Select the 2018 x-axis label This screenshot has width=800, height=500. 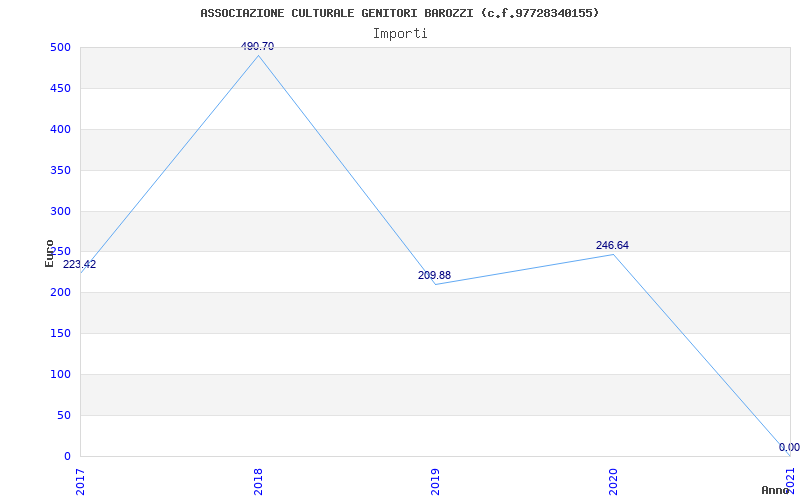point(258,482)
